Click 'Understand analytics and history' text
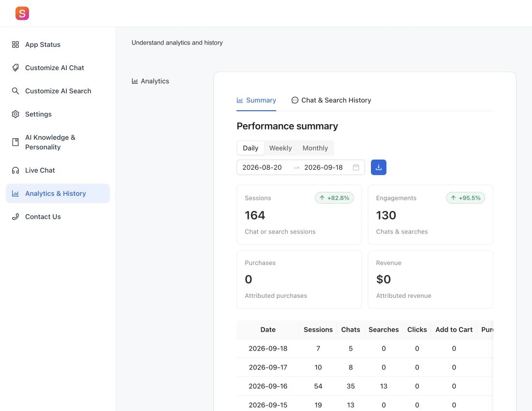The height and width of the screenshot is (411, 532). coord(177,43)
